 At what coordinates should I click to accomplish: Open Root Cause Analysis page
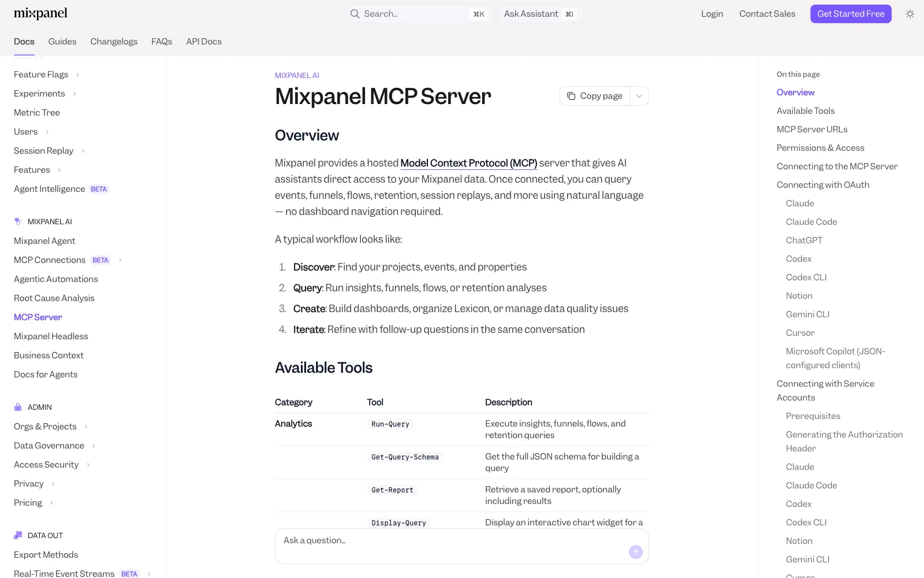(54, 298)
